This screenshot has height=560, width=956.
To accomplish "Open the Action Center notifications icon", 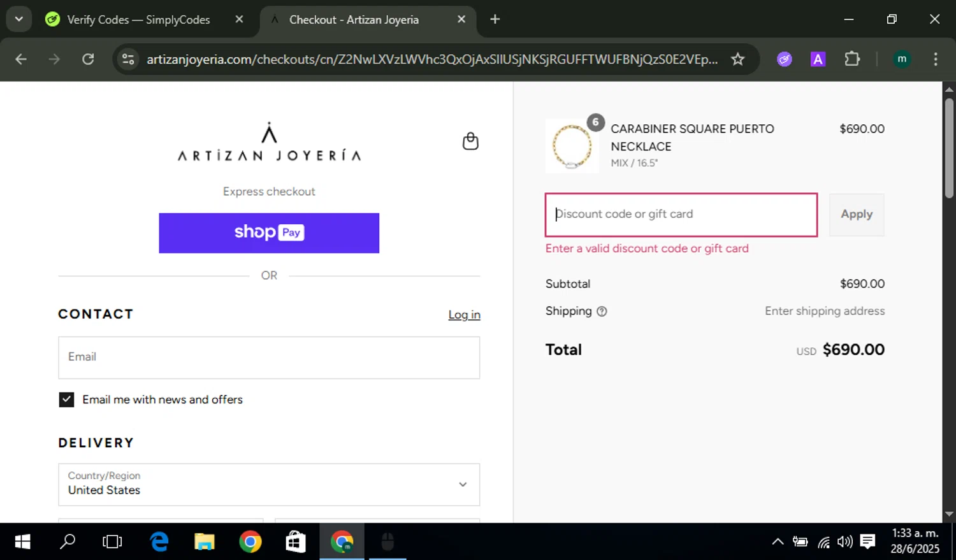I will (867, 542).
